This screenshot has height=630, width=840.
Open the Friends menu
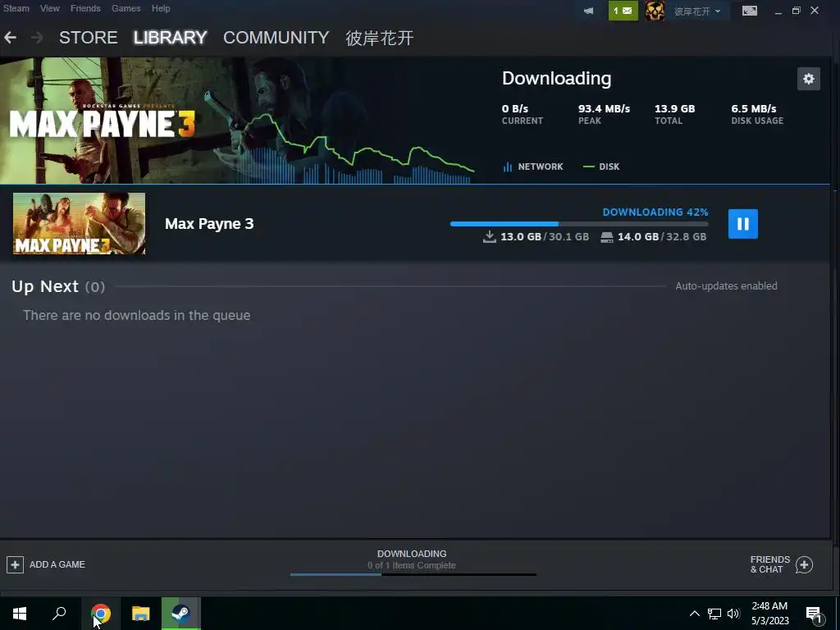tap(85, 8)
